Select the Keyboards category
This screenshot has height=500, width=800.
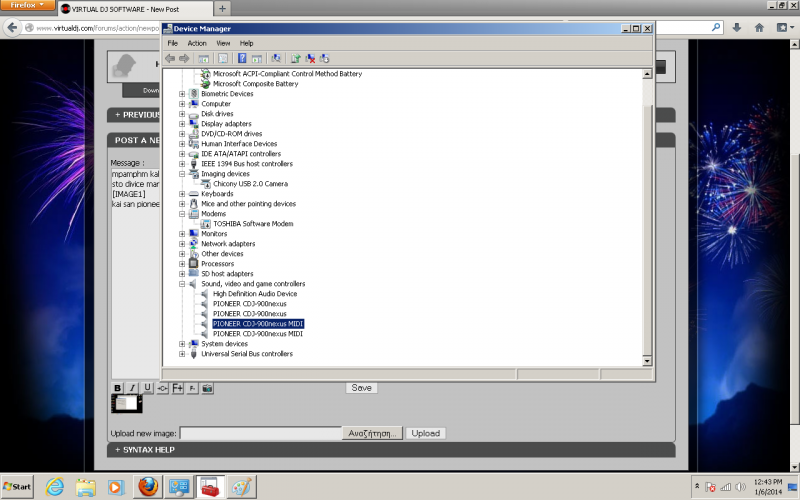pyautogui.click(x=217, y=194)
